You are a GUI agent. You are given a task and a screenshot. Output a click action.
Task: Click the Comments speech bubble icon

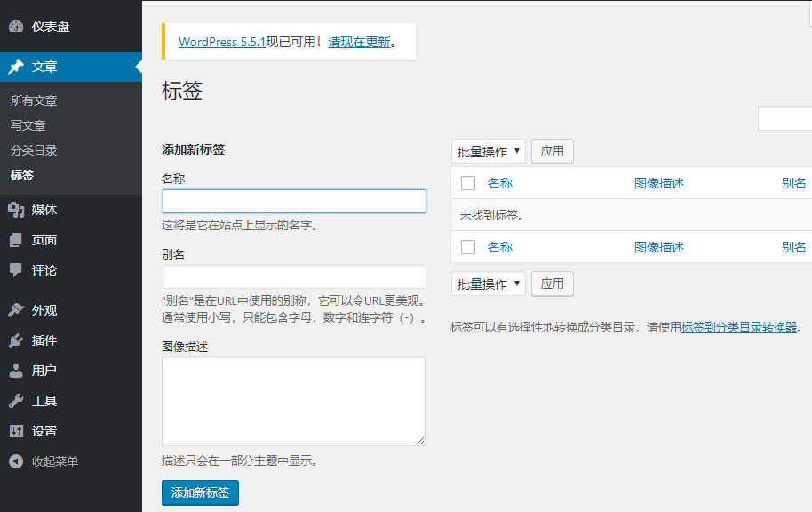point(16,270)
